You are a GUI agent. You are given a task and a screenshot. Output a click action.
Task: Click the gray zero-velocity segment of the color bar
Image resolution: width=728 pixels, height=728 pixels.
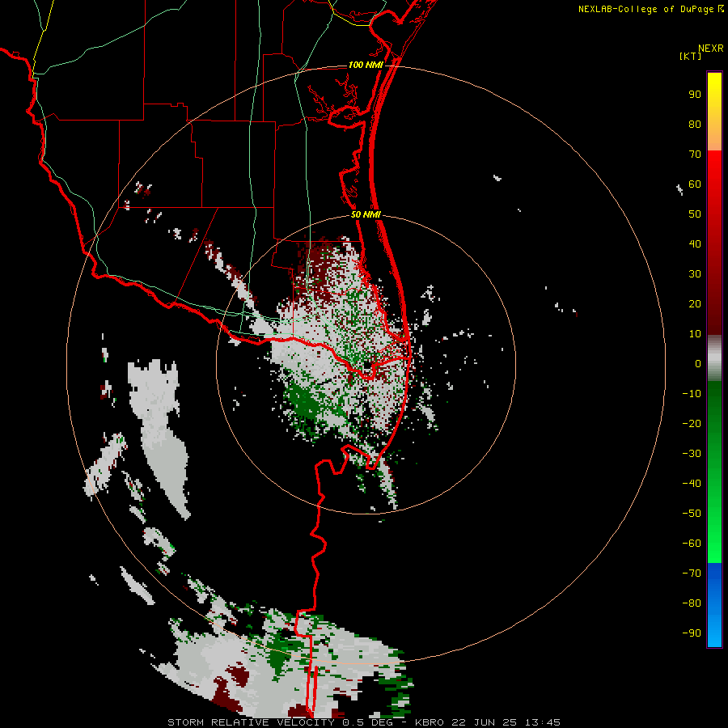(714, 358)
